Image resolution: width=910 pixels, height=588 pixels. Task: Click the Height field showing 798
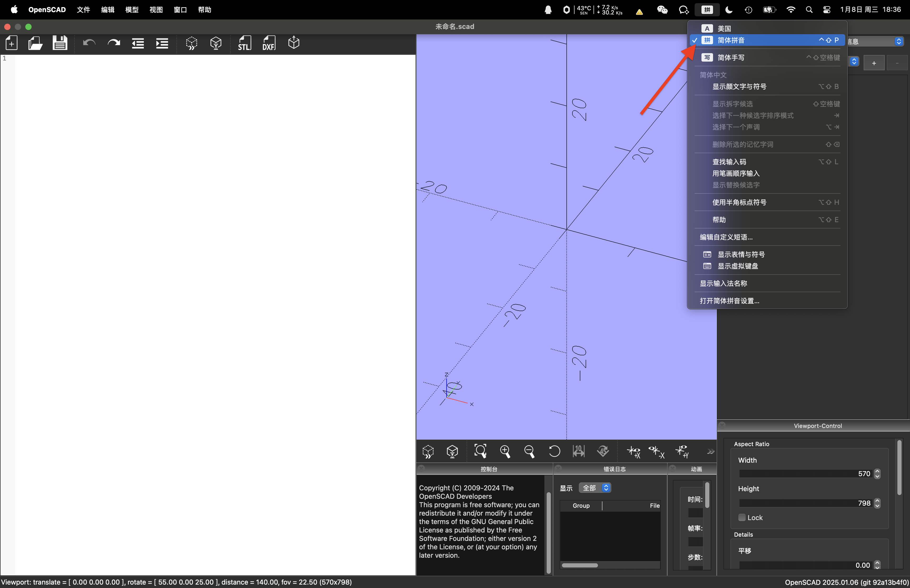[x=806, y=503]
